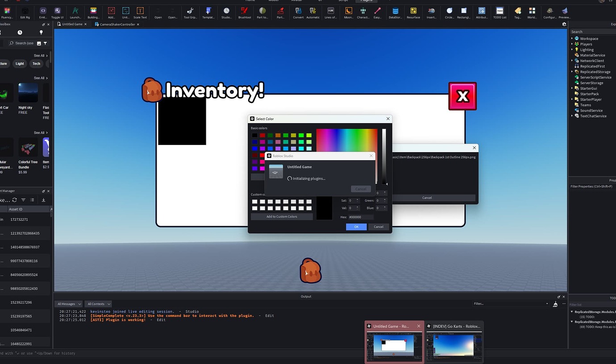Click Add to Custom Colors button
The height and width of the screenshot is (364, 616).
point(282,217)
